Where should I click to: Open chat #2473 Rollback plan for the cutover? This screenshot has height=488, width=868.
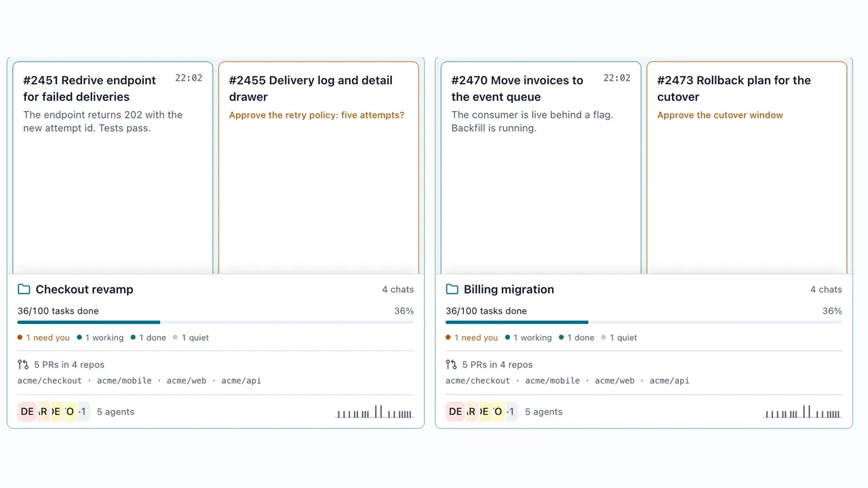747,167
